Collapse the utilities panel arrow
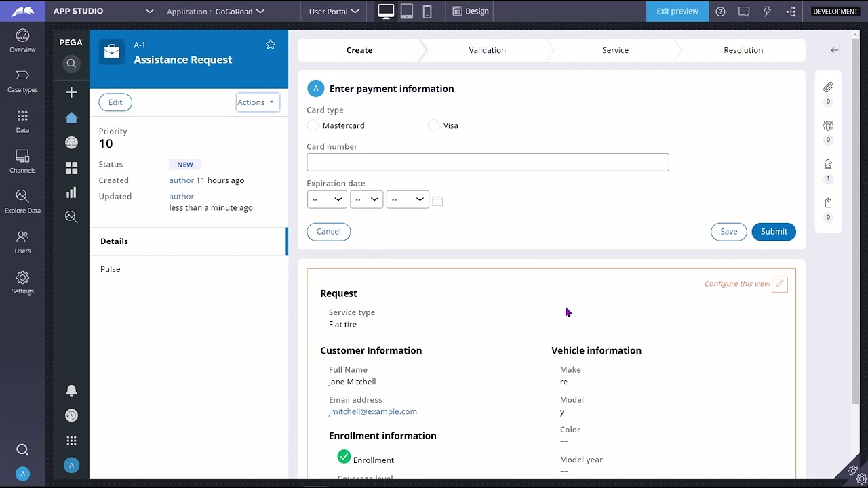The image size is (868, 488). (835, 50)
